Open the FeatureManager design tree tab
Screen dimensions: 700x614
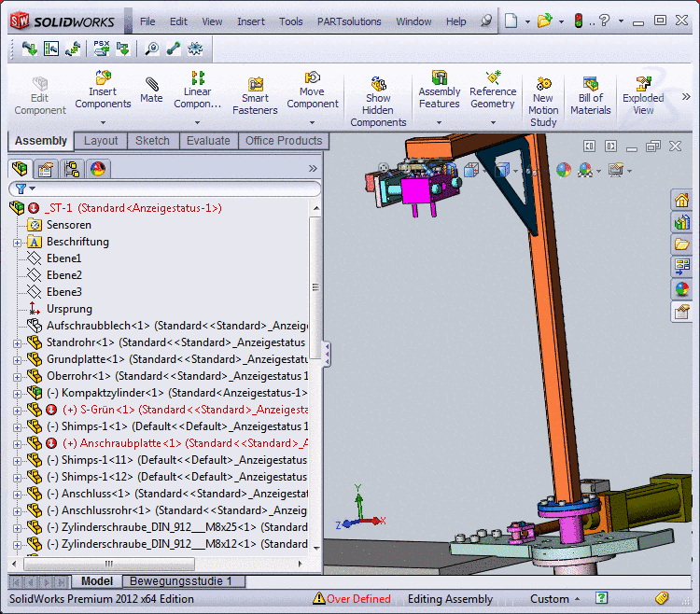click(21, 169)
